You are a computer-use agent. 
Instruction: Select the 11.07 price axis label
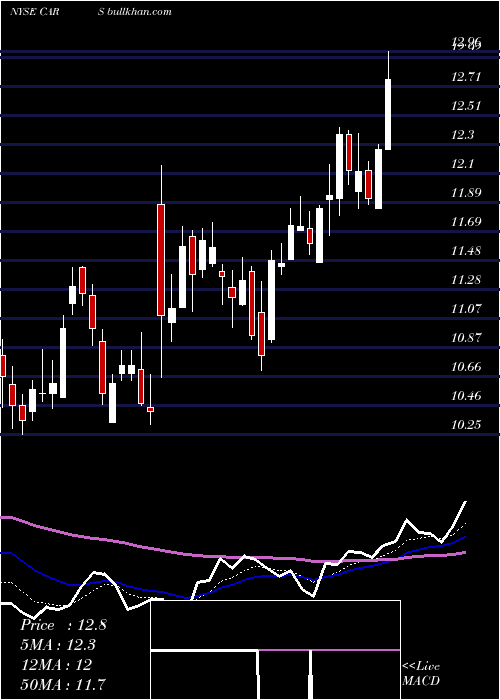466,309
